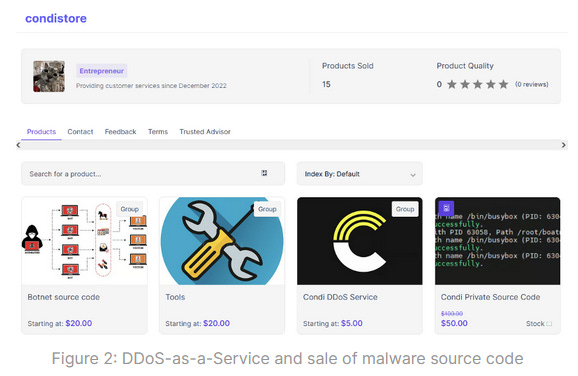
Task: Click the left scroll arrow of tab bar
Action: point(18,145)
